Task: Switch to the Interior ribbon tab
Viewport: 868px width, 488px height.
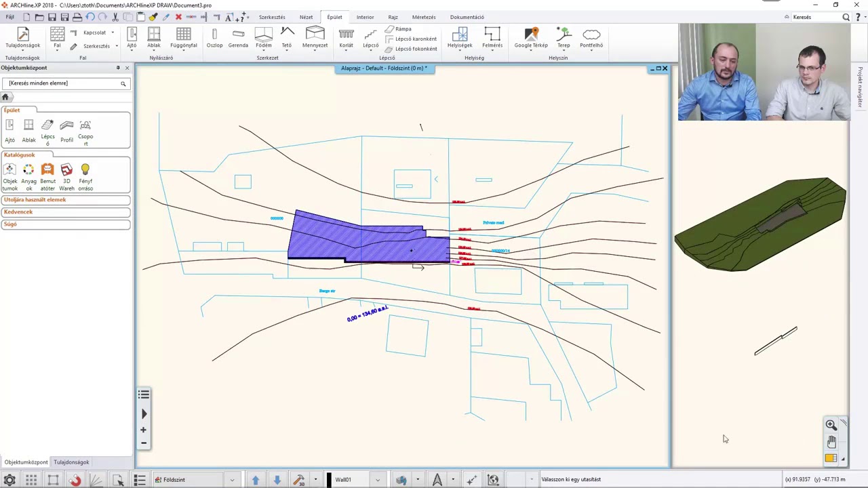Action: 365,17
